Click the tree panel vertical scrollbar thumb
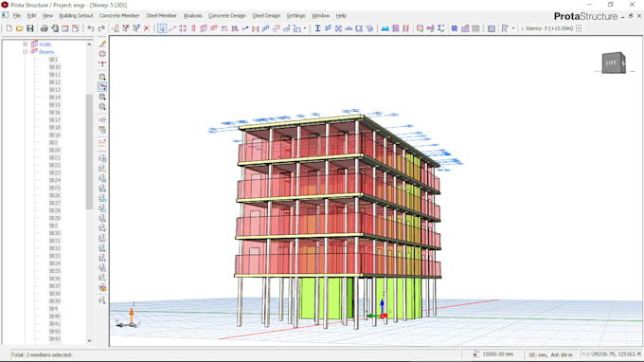This screenshot has height=362, width=644. click(89, 152)
